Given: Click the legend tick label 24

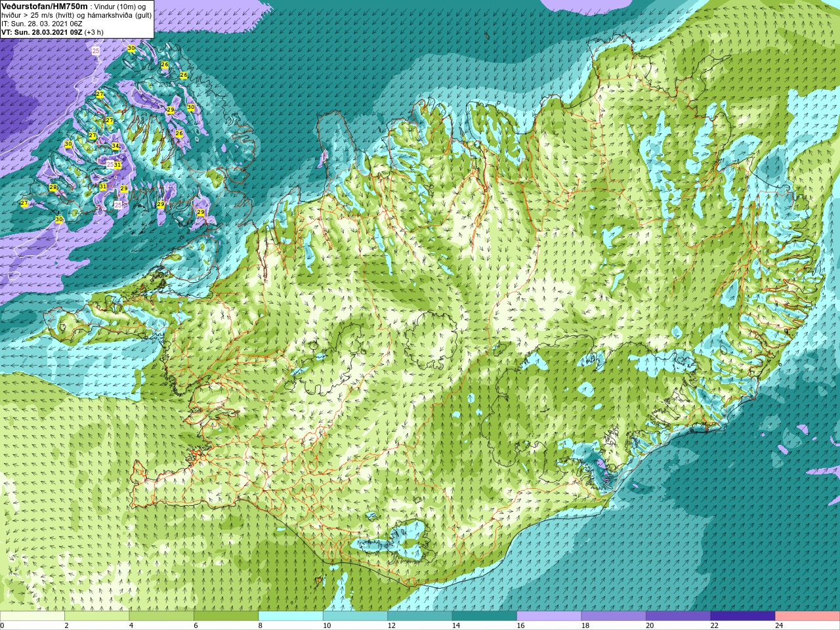Looking at the screenshot, I should 779,625.
